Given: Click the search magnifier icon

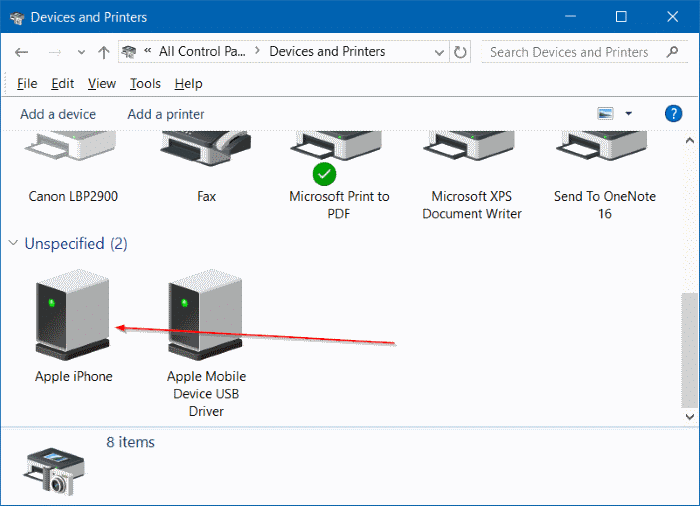Looking at the screenshot, I should tap(672, 52).
